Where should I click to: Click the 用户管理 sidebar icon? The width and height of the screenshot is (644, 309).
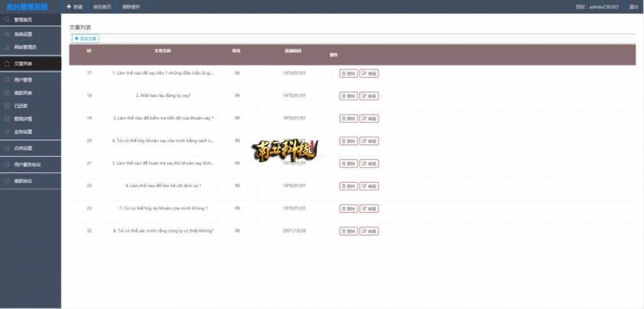coord(7,80)
